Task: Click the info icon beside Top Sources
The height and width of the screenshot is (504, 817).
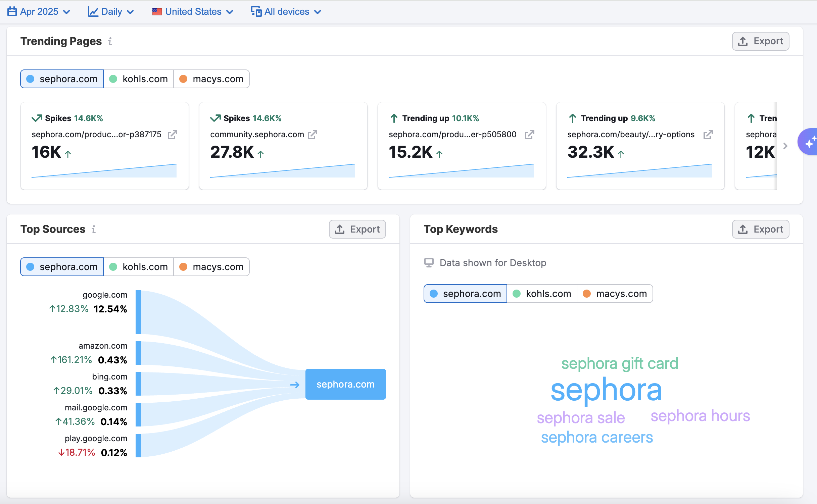Action: [x=94, y=229]
